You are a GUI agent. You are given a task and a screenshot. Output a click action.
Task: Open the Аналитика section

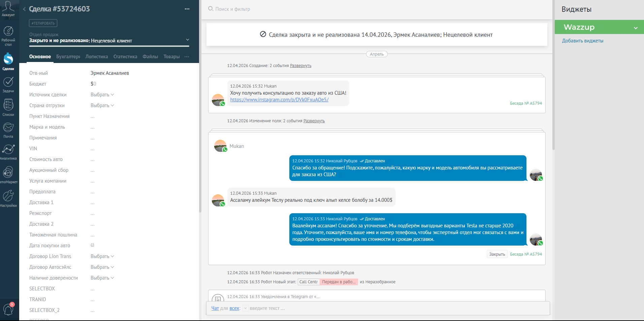point(8,152)
